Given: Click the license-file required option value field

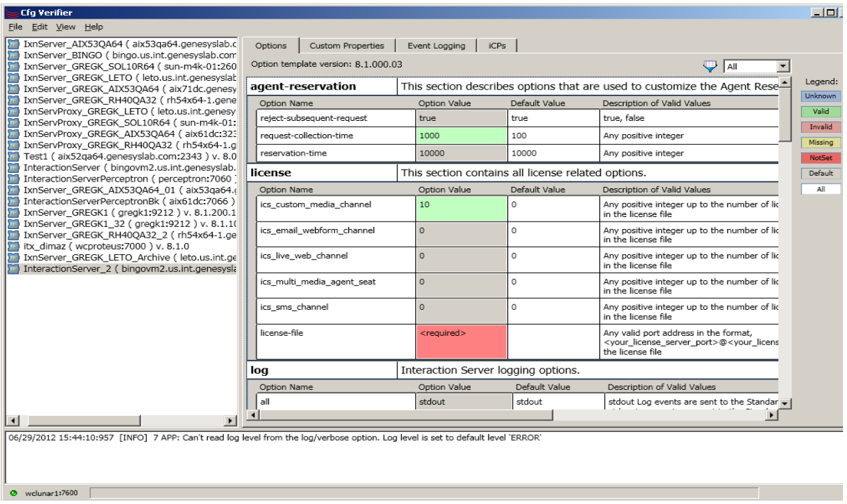Looking at the screenshot, I should coord(461,341).
